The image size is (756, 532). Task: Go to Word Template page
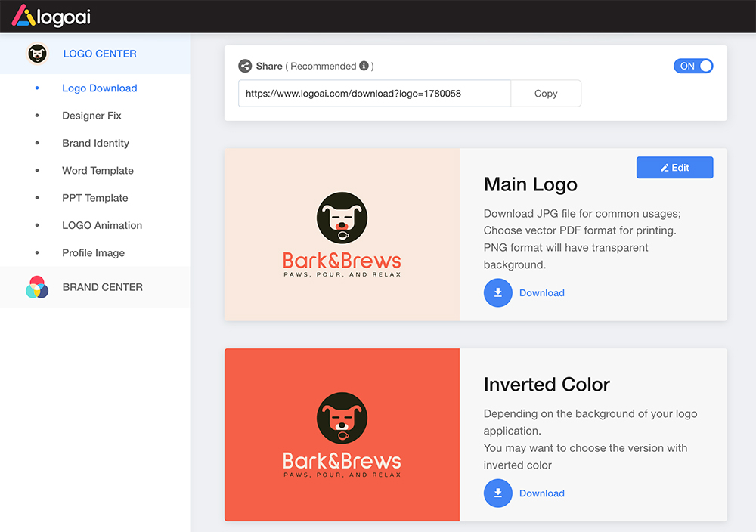click(x=98, y=171)
